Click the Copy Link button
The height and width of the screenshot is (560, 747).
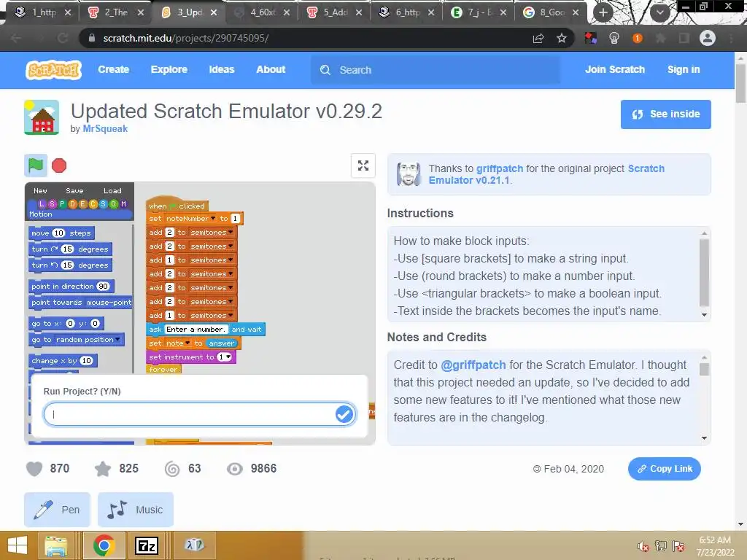(x=664, y=469)
